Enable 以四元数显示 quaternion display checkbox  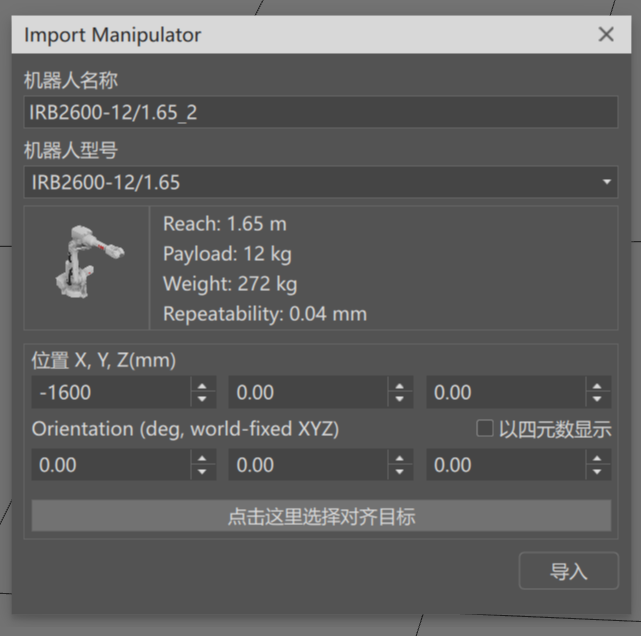(x=485, y=429)
